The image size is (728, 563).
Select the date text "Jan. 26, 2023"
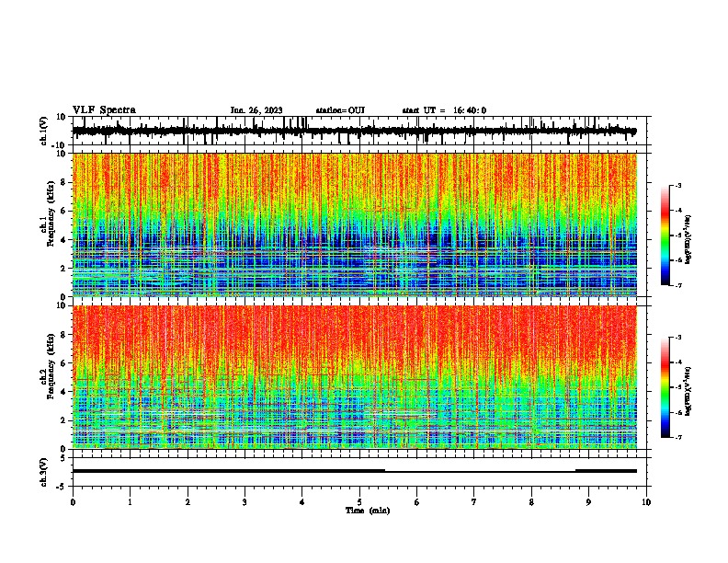tap(256, 110)
